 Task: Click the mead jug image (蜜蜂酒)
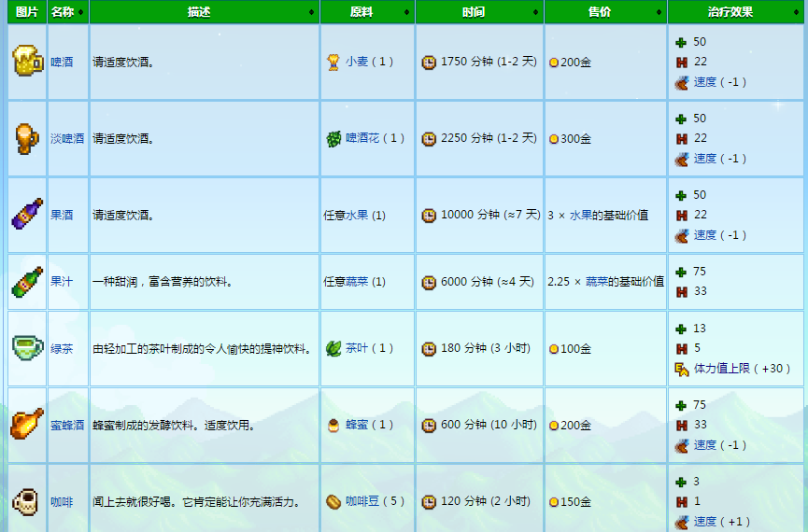[x=27, y=424]
